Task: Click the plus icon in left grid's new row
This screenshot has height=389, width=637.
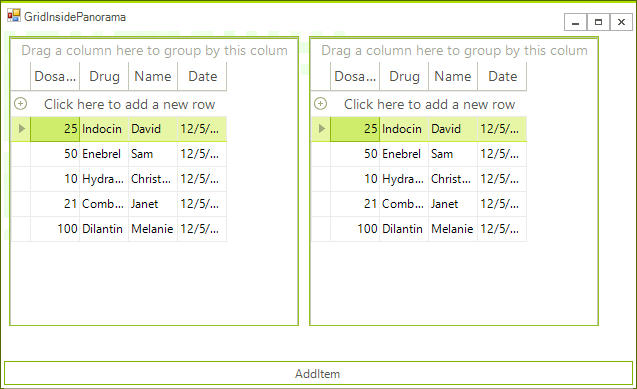Action: pyautogui.click(x=20, y=104)
